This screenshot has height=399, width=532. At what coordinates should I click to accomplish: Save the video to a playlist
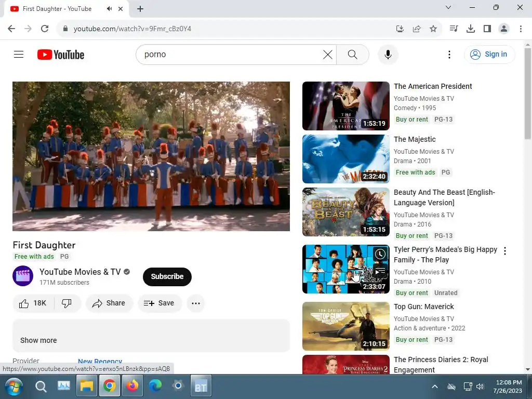159,303
